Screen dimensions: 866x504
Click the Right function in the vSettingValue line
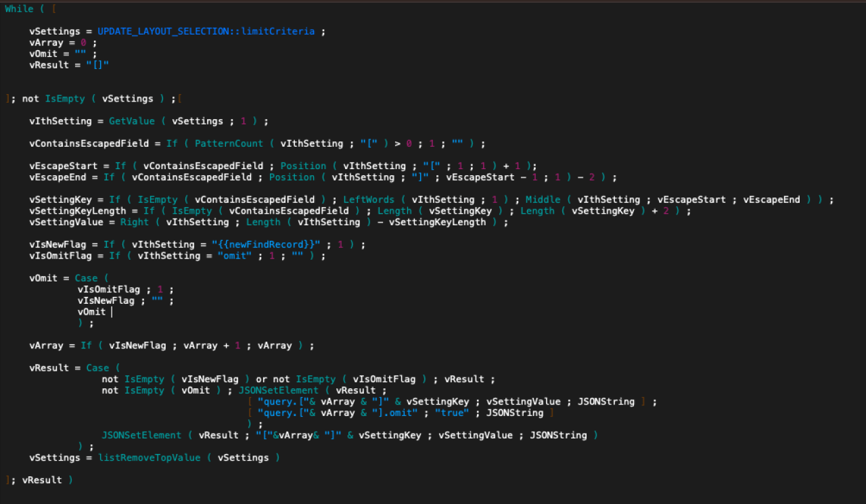click(135, 222)
